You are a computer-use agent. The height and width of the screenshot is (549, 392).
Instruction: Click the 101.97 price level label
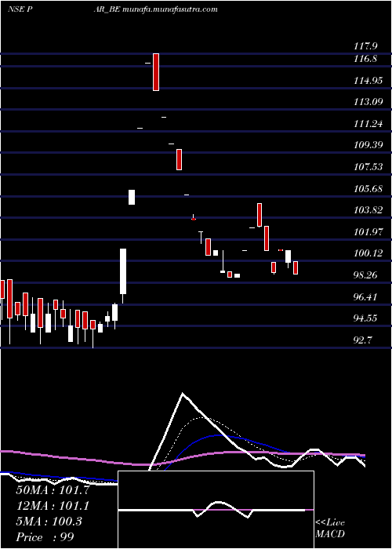click(368, 232)
